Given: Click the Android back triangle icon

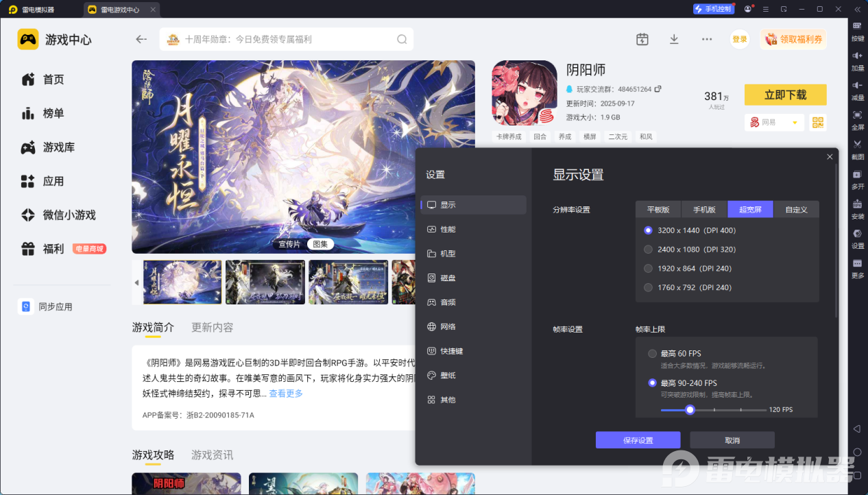Looking at the screenshot, I should [x=857, y=428].
